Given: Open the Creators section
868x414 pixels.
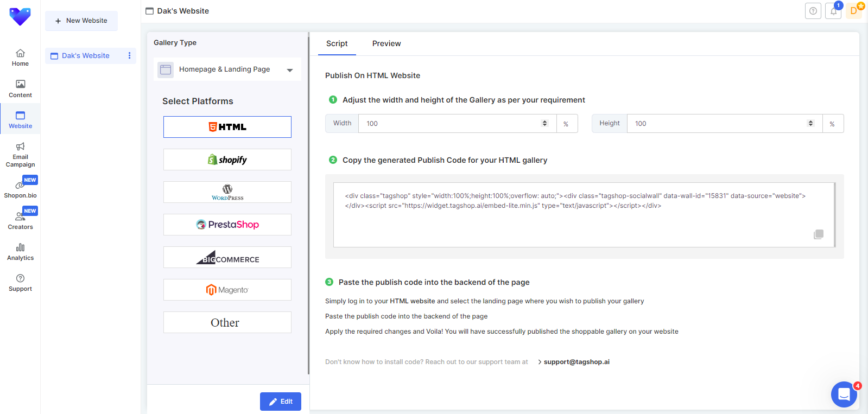Looking at the screenshot, I should click(20, 220).
